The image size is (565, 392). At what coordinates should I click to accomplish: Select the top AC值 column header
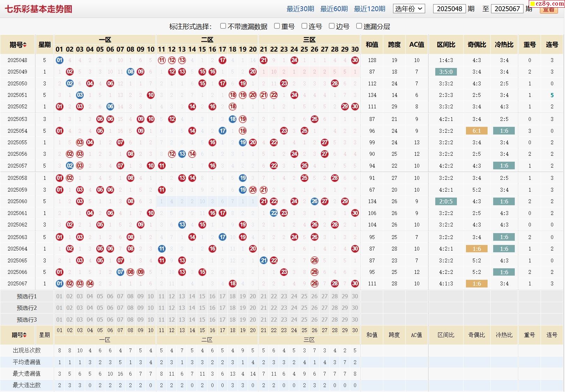[x=417, y=45]
